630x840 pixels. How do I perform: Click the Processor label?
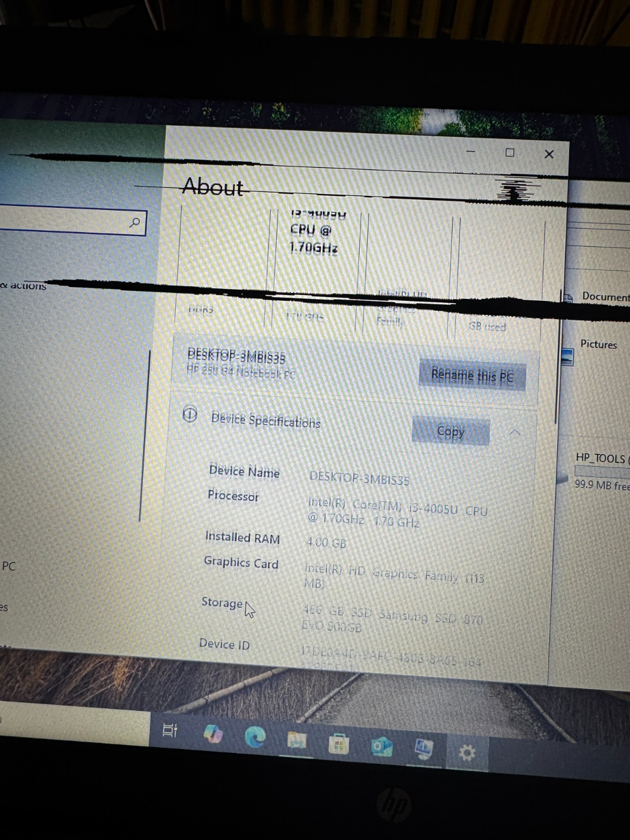[x=234, y=496]
